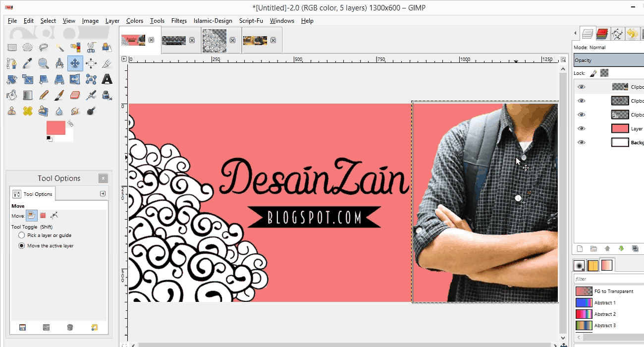Open the Script-Fu menu
The width and height of the screenshot is (644, 347).
coord(251,21)
